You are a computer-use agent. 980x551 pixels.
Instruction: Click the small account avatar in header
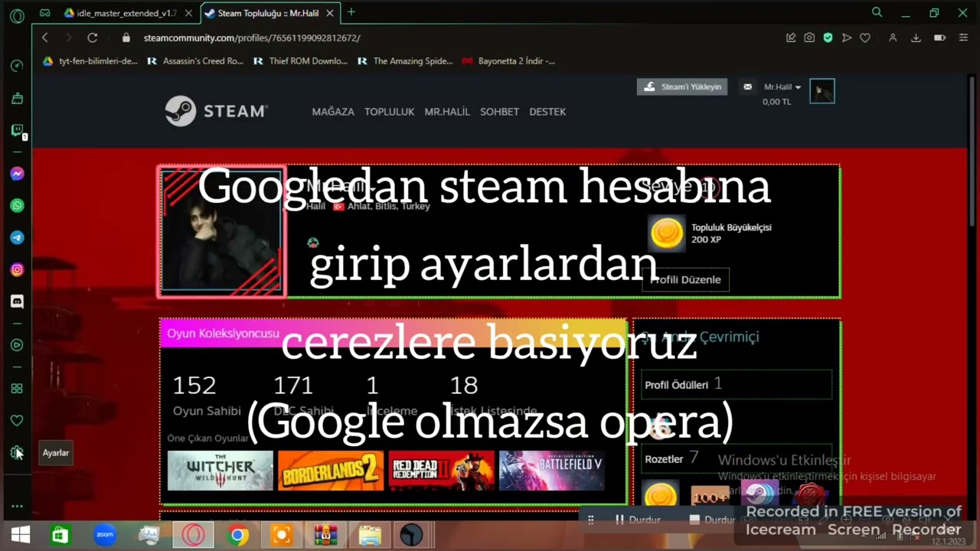click(822, 92)
